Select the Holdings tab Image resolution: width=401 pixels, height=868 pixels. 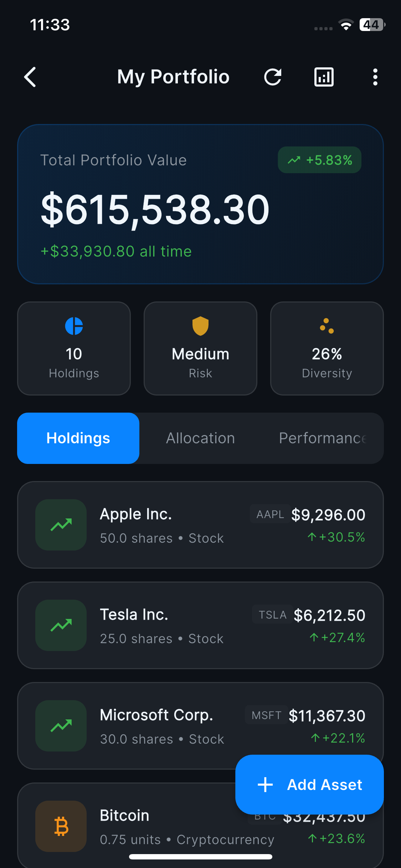tap(78, 438)
